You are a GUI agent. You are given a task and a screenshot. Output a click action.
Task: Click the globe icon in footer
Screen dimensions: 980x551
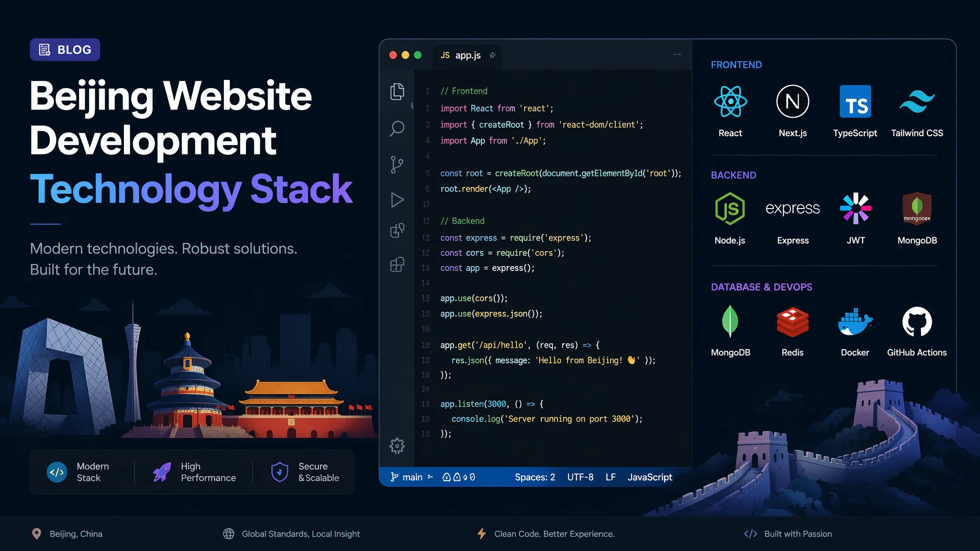[x=229, y=534]
